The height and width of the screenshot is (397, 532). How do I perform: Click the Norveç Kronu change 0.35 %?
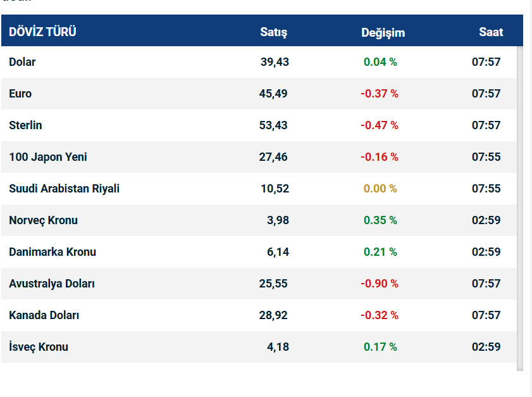click(x=380, y=220)
